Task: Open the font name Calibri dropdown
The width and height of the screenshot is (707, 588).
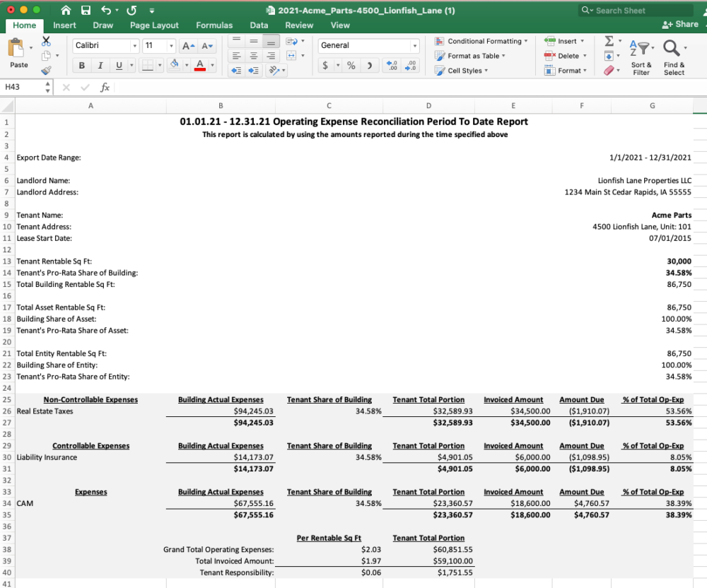Action: tap(135, 46)
